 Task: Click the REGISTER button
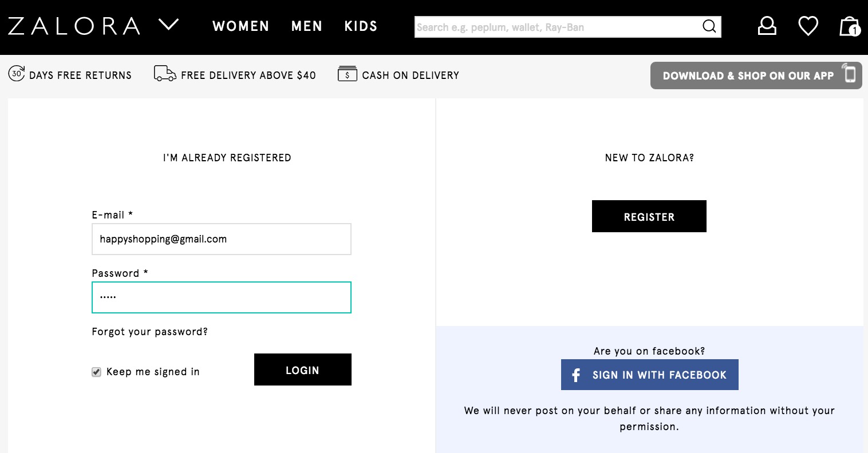(x=649, y=216)
